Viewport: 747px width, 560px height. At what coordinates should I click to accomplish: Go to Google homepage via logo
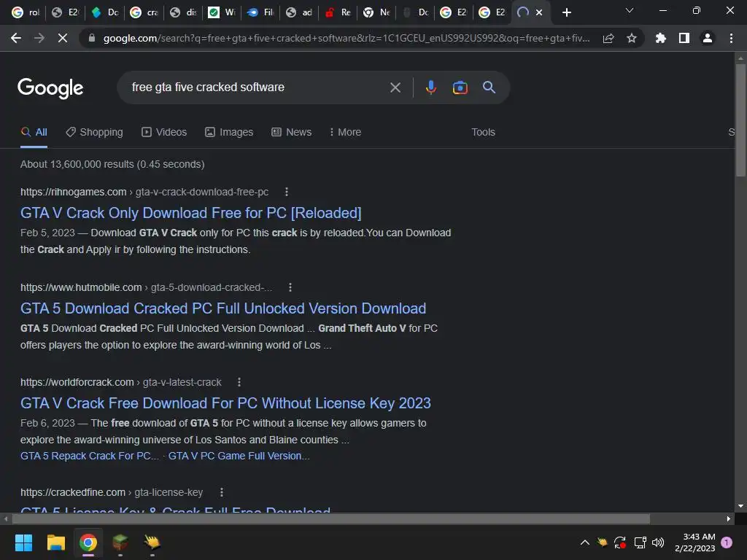[50, 88]
